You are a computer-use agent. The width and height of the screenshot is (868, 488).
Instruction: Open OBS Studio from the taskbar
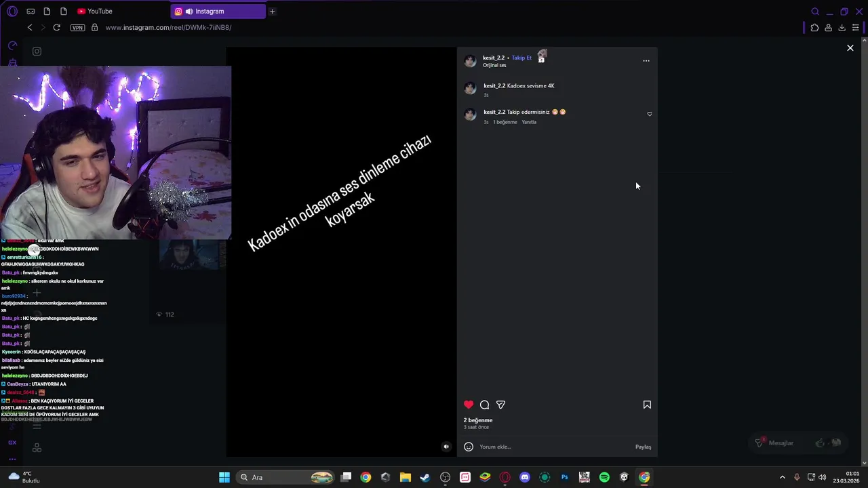[x=446, y=477]
